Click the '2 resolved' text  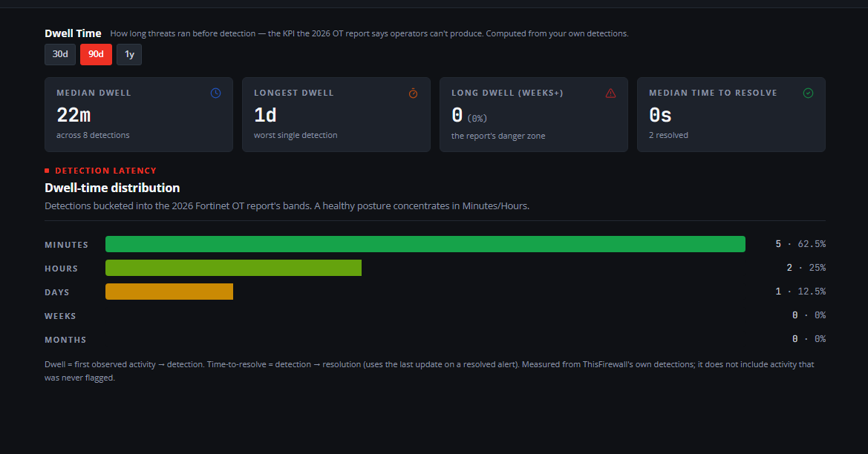pos(669,135)
